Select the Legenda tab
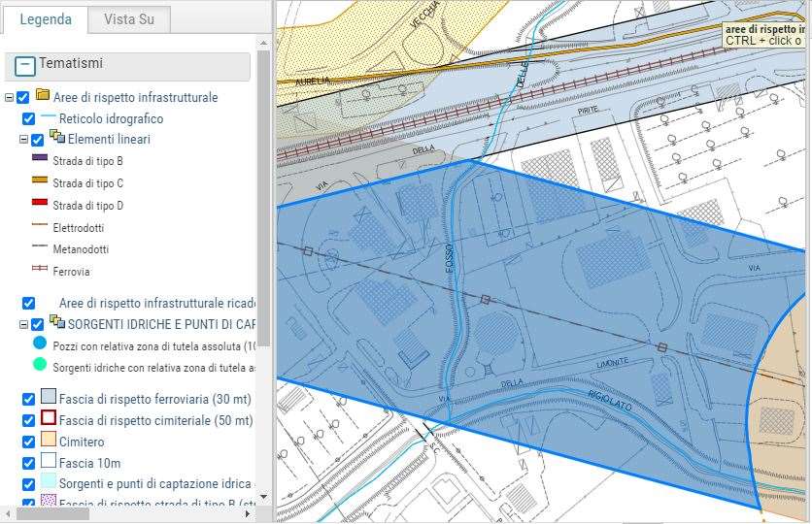The height and width of the screenshot is (524, 812). tap(46, 19)
